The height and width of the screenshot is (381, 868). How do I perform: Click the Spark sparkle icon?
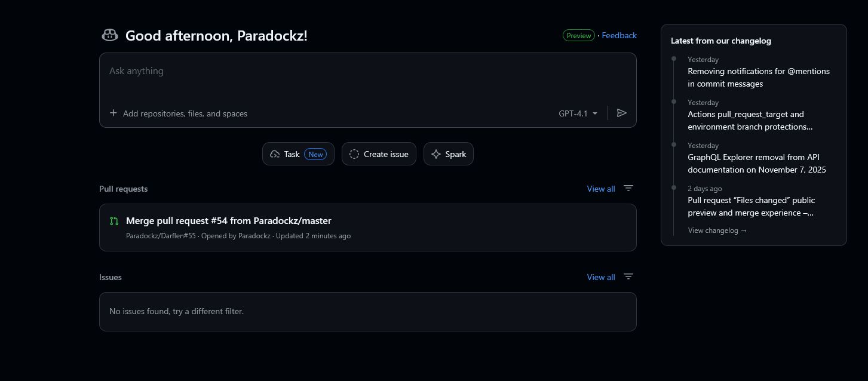(x=436, y=154)
